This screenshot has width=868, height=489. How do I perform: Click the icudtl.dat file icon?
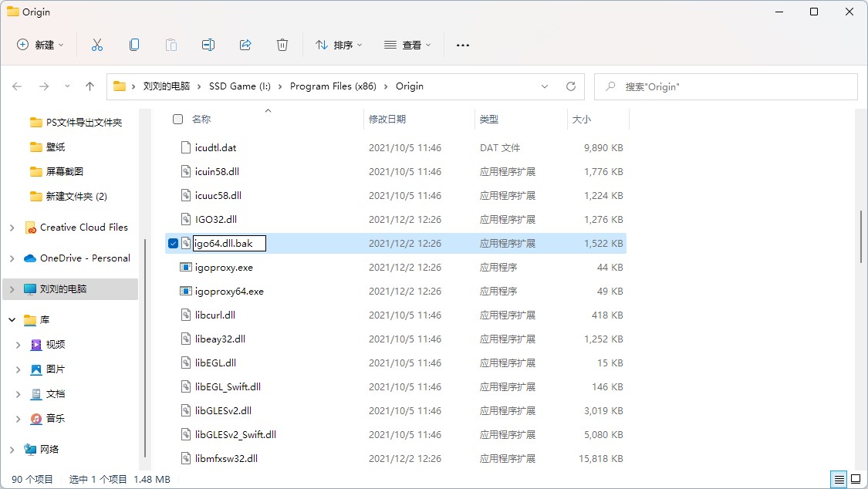(186, 147)
